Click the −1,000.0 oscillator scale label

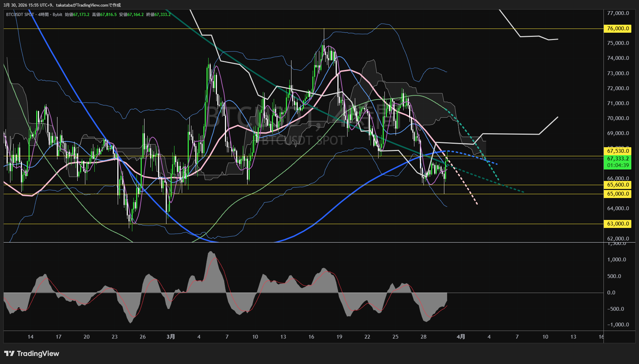pyautogui.click(x=618, y=325)
